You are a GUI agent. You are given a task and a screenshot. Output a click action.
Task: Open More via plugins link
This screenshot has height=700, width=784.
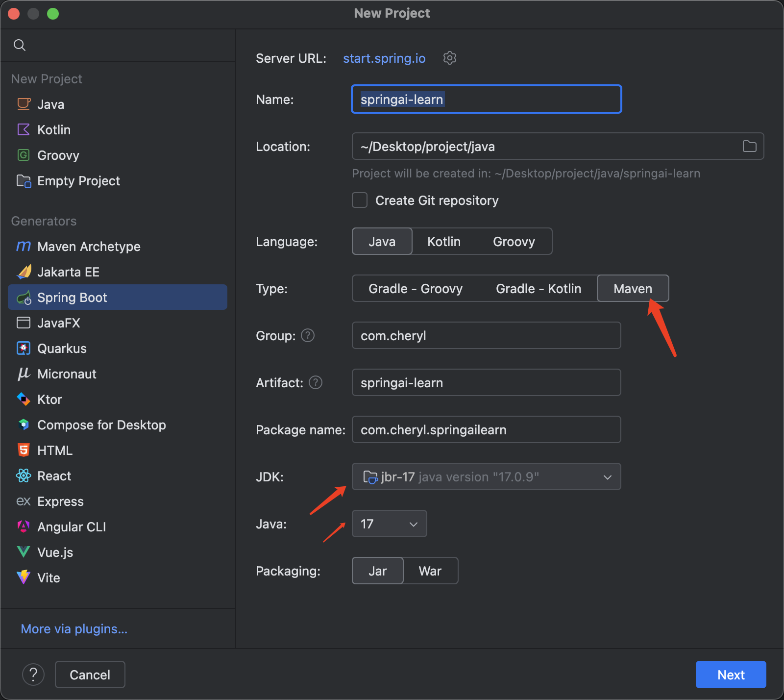coord(74,629)
